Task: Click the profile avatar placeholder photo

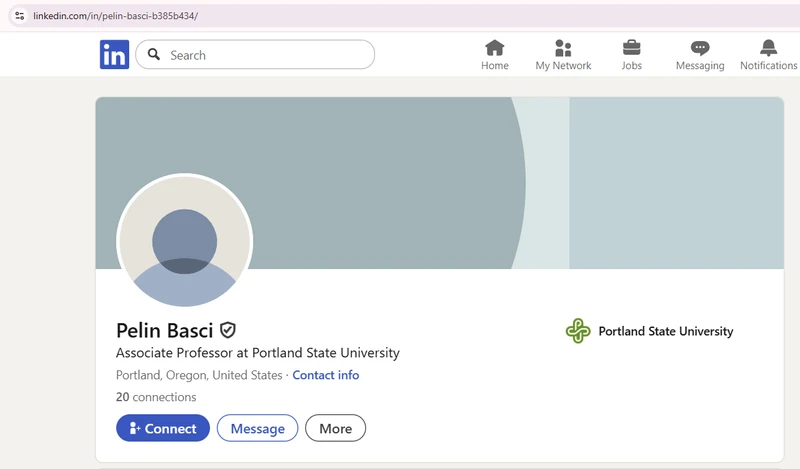Action: (x=185, y=241)
